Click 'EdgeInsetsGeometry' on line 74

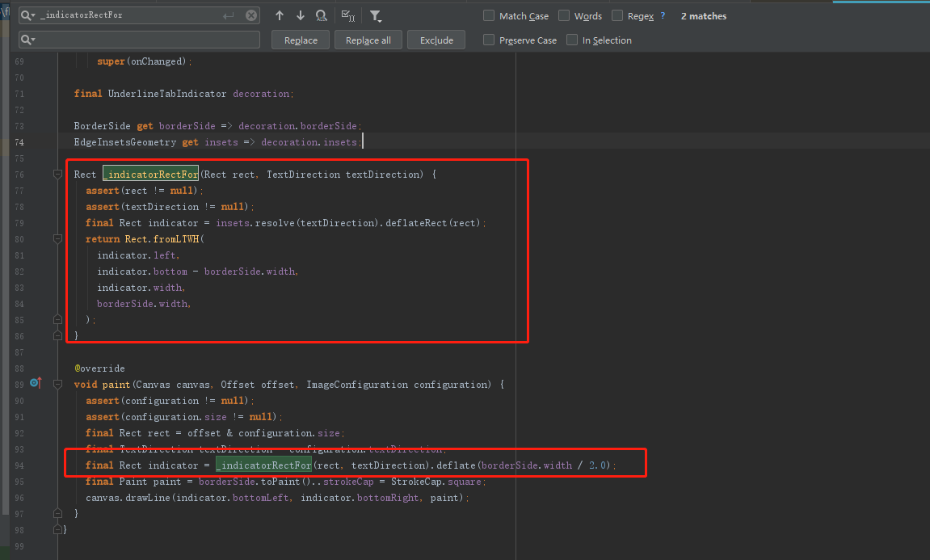click(125, 142)
